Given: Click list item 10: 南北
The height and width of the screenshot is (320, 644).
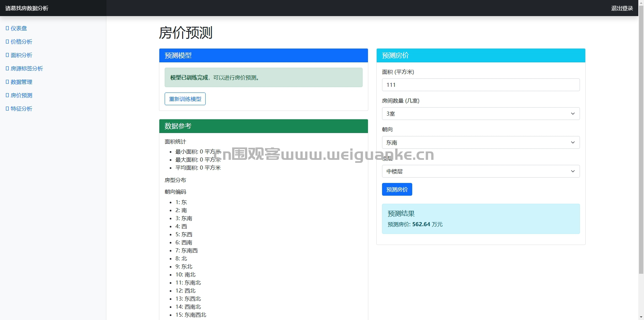Looking at the screenshot, I should coord(185,275).
